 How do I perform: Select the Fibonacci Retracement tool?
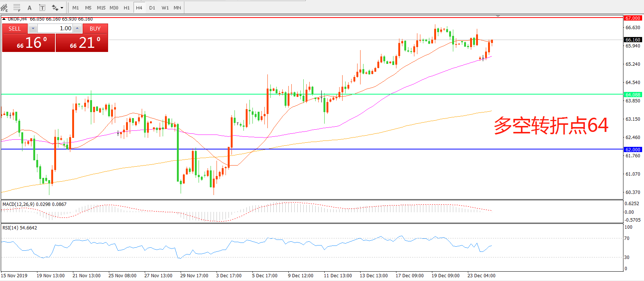click(17, 7)
